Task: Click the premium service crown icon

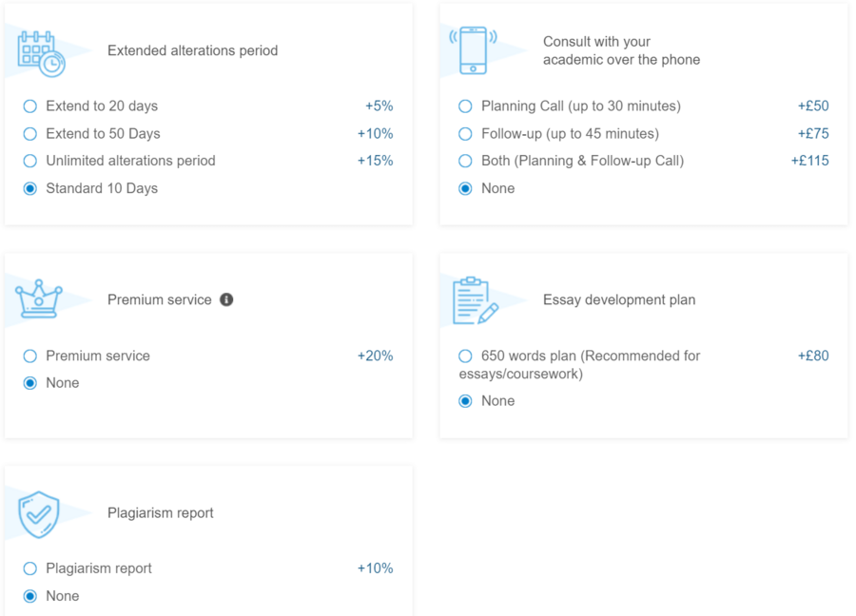Action: (39, 298)
